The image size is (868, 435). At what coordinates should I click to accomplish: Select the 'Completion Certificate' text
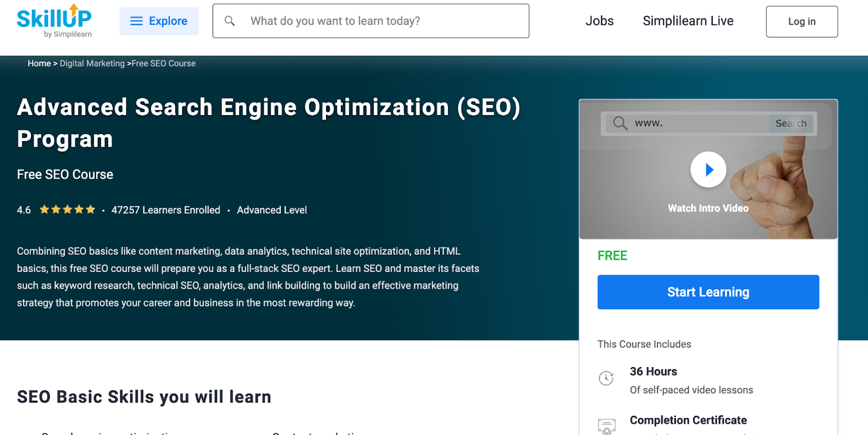pyautogui.click(x=688, y=420)
